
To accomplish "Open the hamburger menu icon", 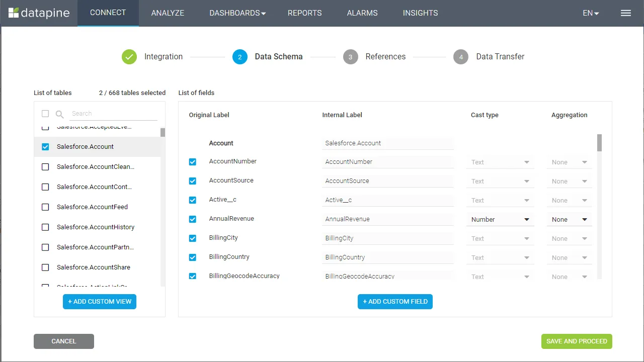I will coord(625,13).
